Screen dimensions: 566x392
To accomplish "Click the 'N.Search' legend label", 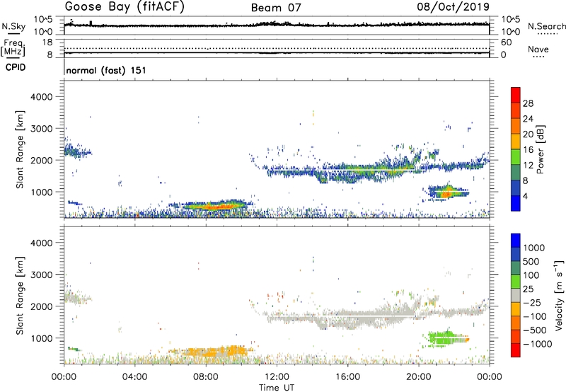I will click(x=546, y=26).
